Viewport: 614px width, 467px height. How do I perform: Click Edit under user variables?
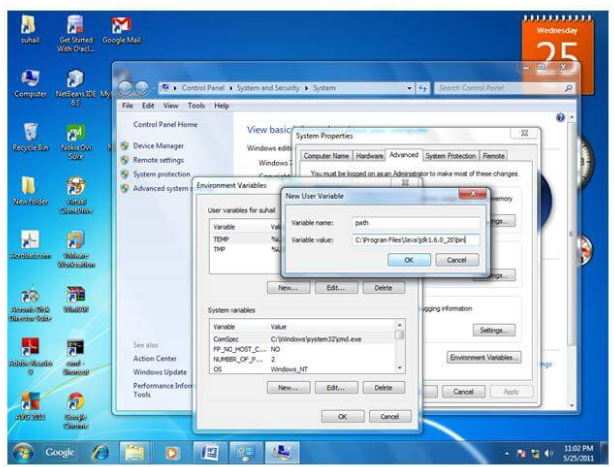(336, 288)
